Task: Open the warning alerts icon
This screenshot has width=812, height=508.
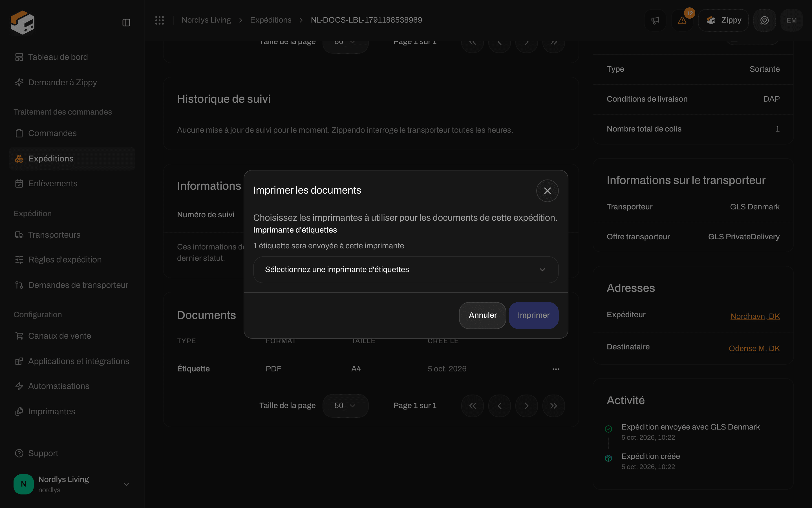Action: (x=682, y=21)
